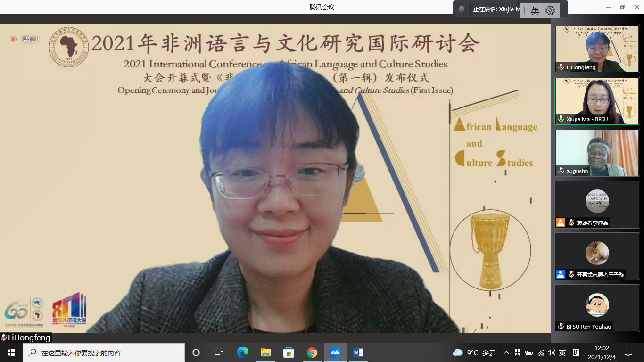
Task: Open the volume control in system tray
Action: (x=551, y=353)
